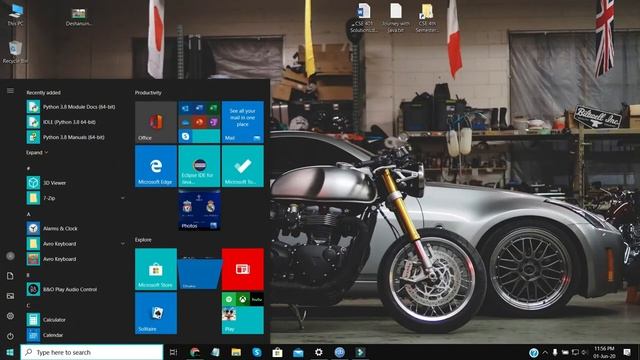Image resolution: width=640 pixels, height=360 pixels.
Task: Open Google Chrome from taskbar
Action: [195, 352]
